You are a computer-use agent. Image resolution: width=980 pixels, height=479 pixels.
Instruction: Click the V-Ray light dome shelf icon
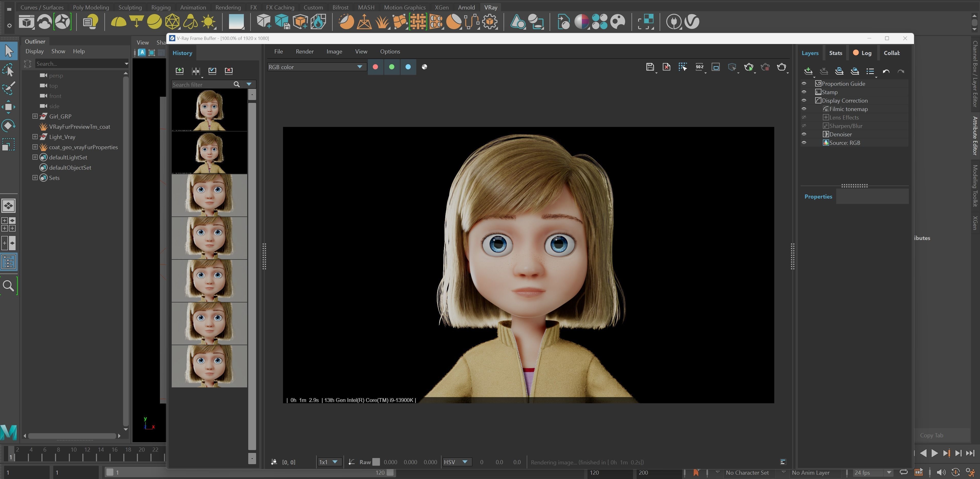tap(118, 22)
